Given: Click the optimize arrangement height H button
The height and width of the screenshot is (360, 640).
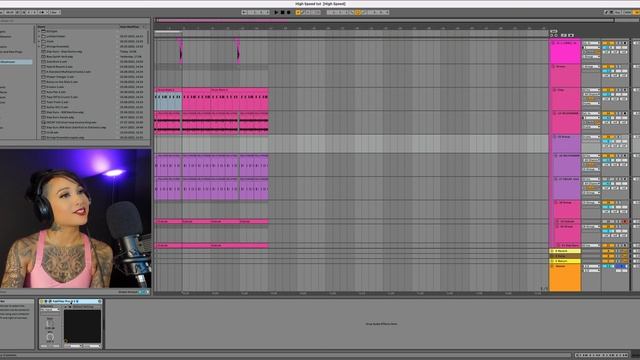Looking at the screenshot, I should [564, 36].
